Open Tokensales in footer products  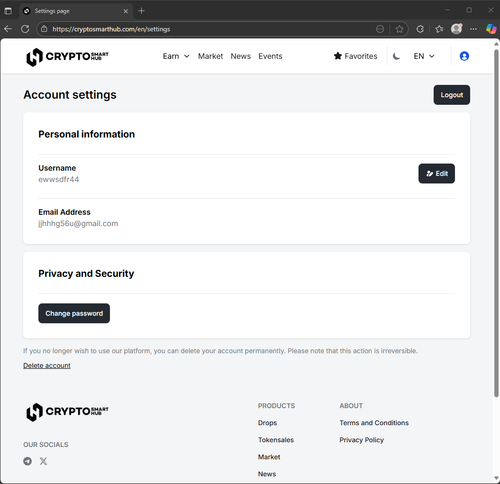coord(276,440)
